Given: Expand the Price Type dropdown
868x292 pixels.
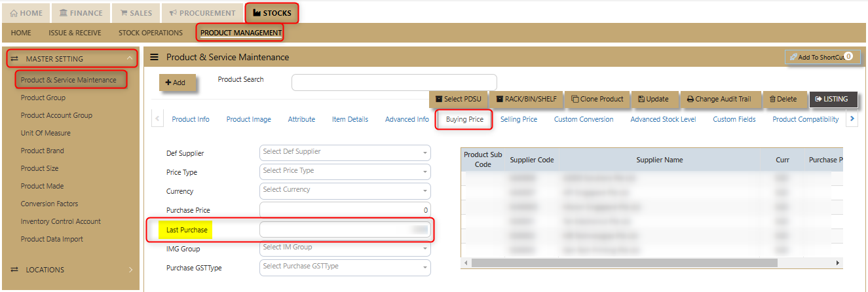Looking at the screenshot, I should (345, 172).
